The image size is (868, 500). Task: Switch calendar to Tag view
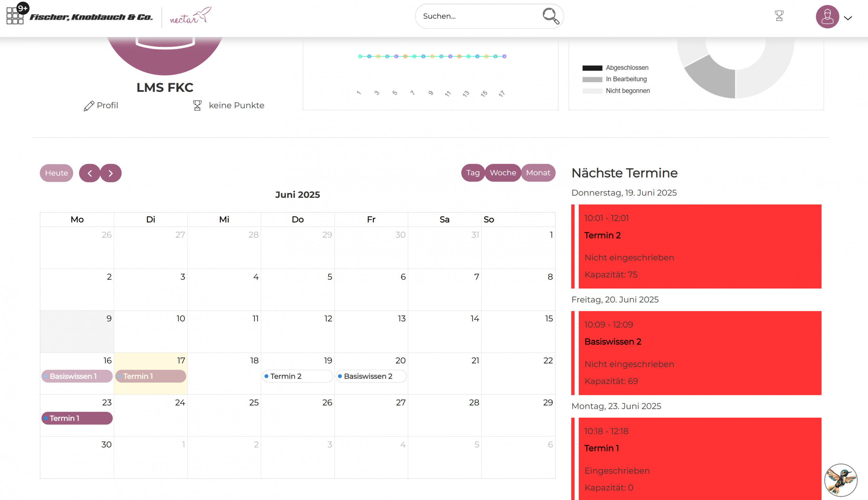pyautogui.click(x=473, y=173)
